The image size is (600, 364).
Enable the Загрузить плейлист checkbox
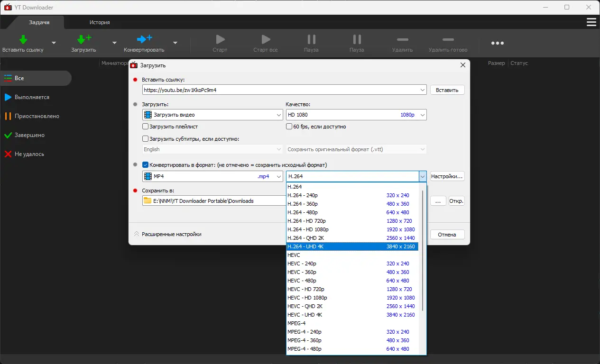pyautogui.click(x=146, y=127)
